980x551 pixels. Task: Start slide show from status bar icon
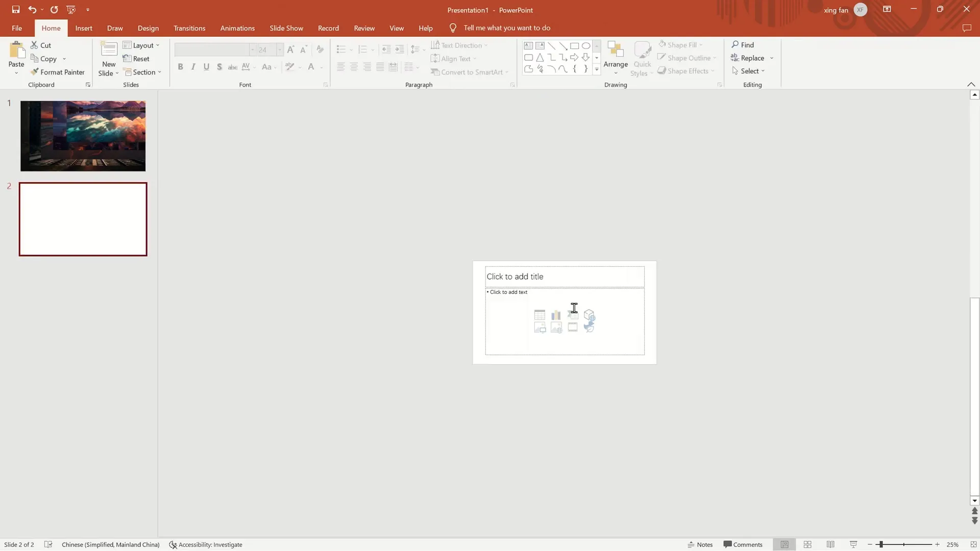click(853, 544)
